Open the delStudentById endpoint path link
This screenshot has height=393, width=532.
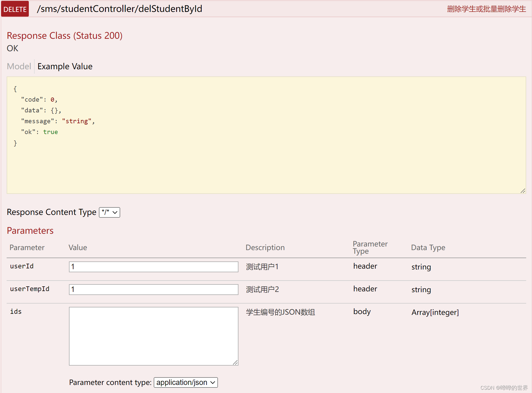click(x=119, y=9)
